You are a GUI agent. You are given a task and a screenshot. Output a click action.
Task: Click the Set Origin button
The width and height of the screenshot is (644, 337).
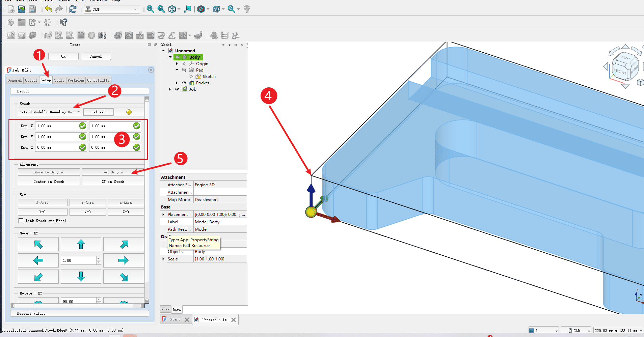(x=113, y=172)
